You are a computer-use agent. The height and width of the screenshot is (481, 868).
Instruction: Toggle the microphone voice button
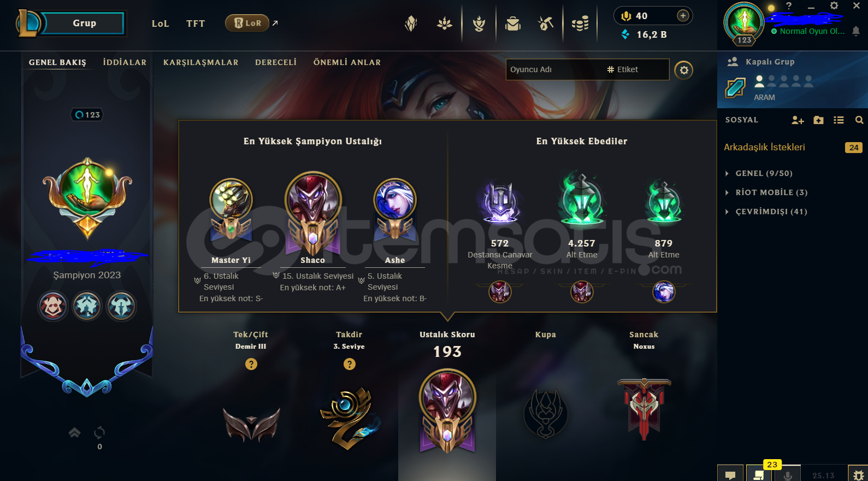coord(787,475)
